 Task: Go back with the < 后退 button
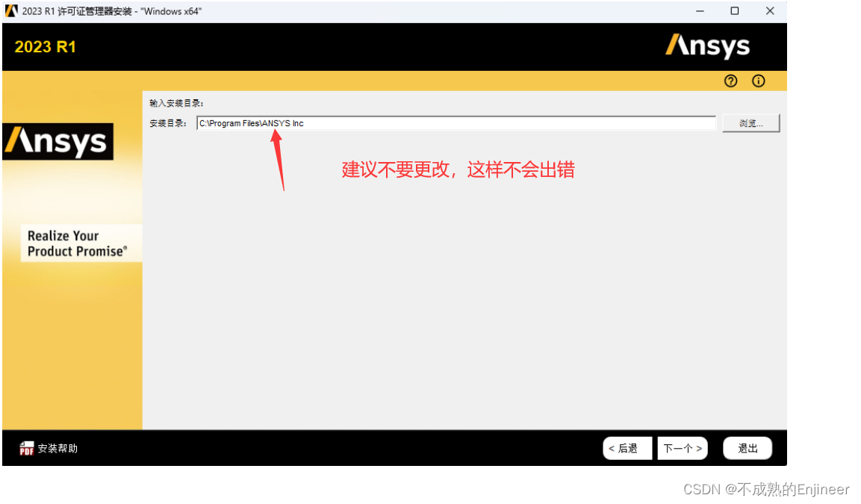tap(627, 448)
